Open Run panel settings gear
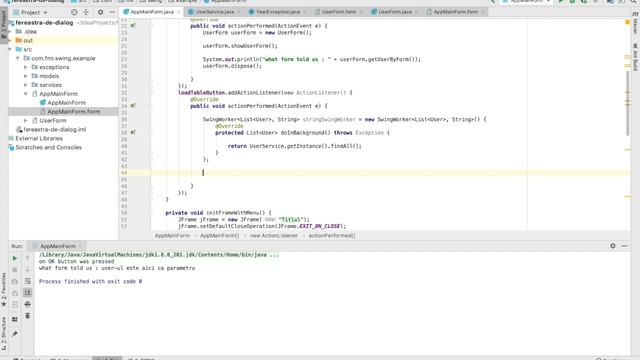This screenshot has height=360, width=640. (x=613, y=246)
